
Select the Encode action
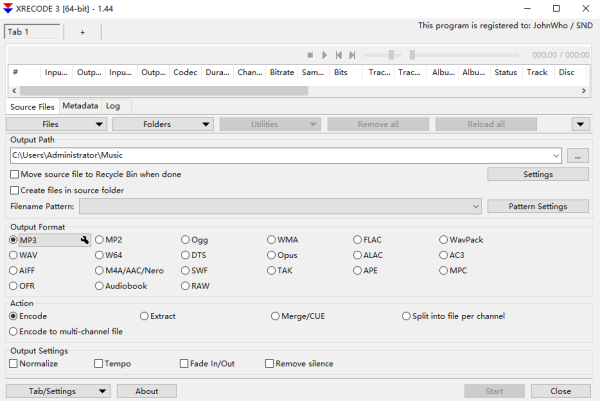28,316
